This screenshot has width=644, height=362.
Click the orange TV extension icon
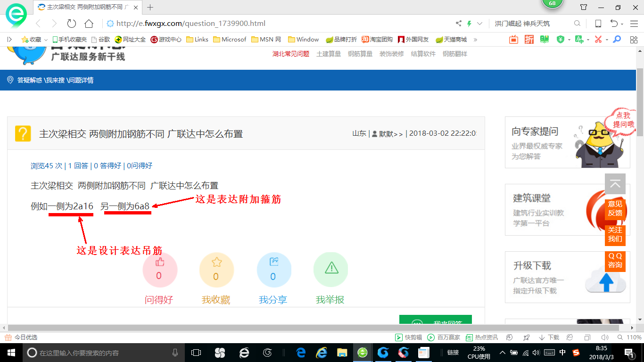coord(513,40)
